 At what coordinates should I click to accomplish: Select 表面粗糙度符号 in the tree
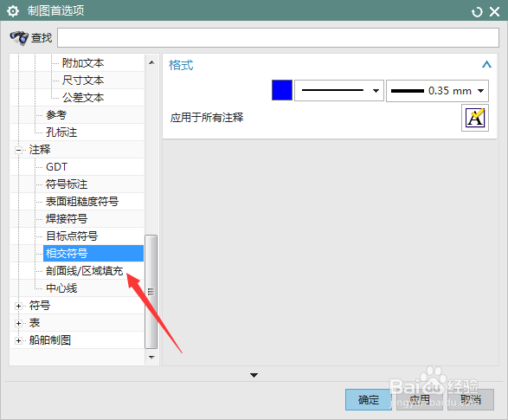82,202
